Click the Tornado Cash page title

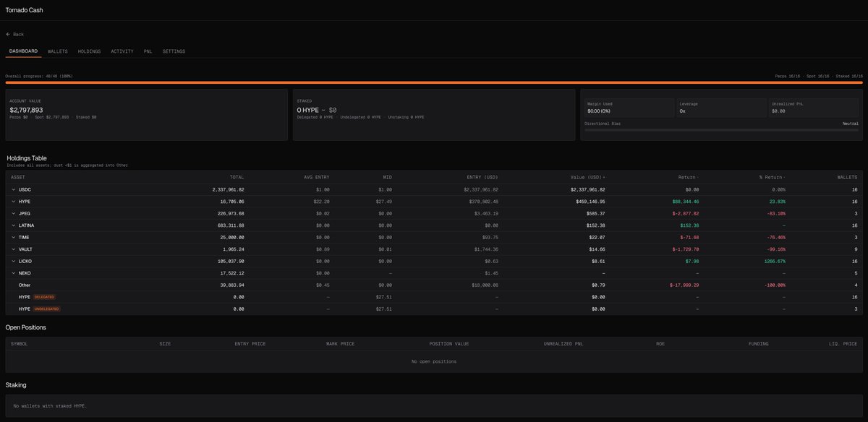pyautogui.click(x=25, y=10)
